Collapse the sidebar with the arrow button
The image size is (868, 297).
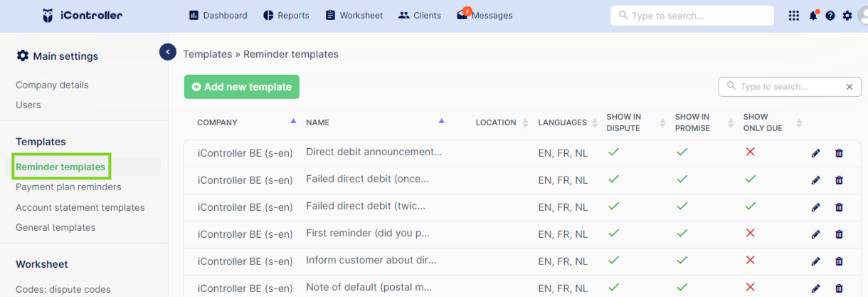(168, 51)
